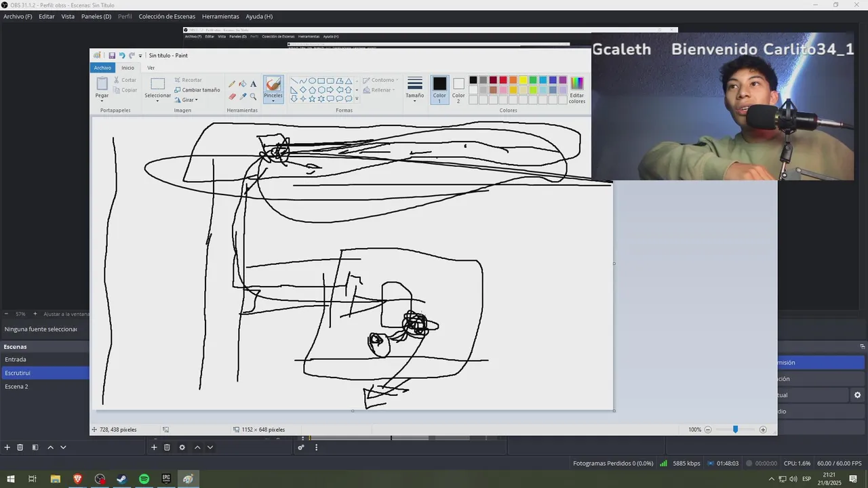The height and width of the screenshot is (488, 868).
Task: Open Steam from the taskbar
Action: click(122, 479)
